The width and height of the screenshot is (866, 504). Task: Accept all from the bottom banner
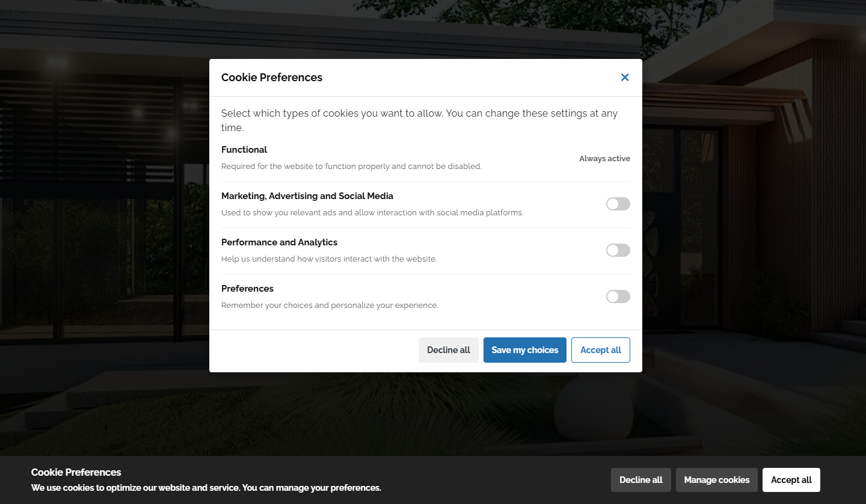click(791, 480)
